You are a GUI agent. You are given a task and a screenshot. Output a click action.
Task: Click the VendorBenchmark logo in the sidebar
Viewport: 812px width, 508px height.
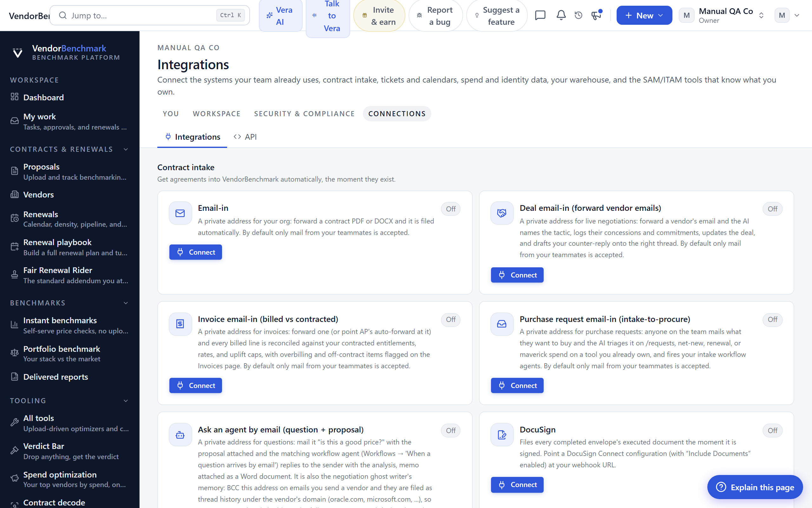[17, 53]
